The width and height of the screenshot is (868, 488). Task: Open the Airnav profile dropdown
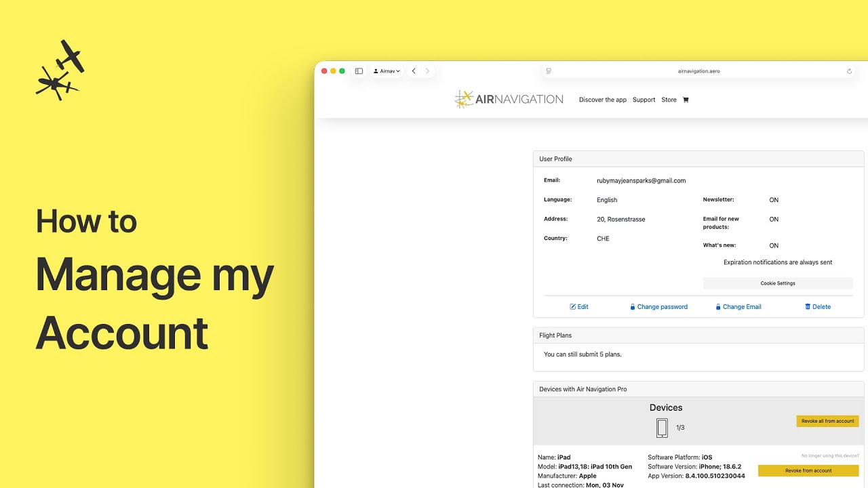[x=387, y=71]
